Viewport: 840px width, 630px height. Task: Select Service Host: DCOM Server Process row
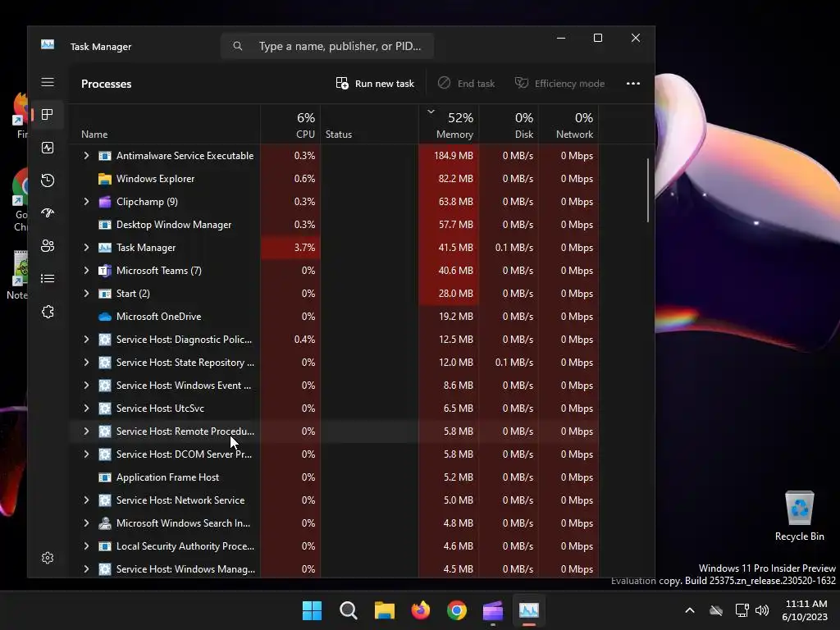[335, 454]
